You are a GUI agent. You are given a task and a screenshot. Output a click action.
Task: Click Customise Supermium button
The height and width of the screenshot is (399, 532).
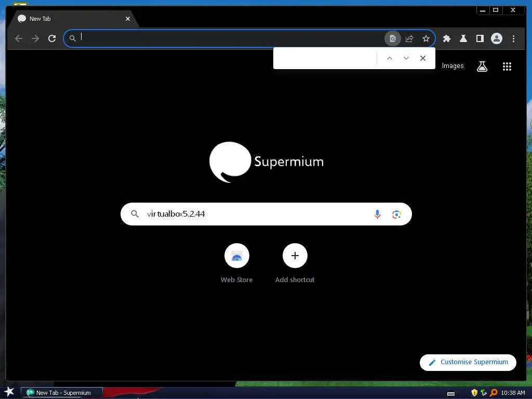pyautogui.click(x=468, y=362)
